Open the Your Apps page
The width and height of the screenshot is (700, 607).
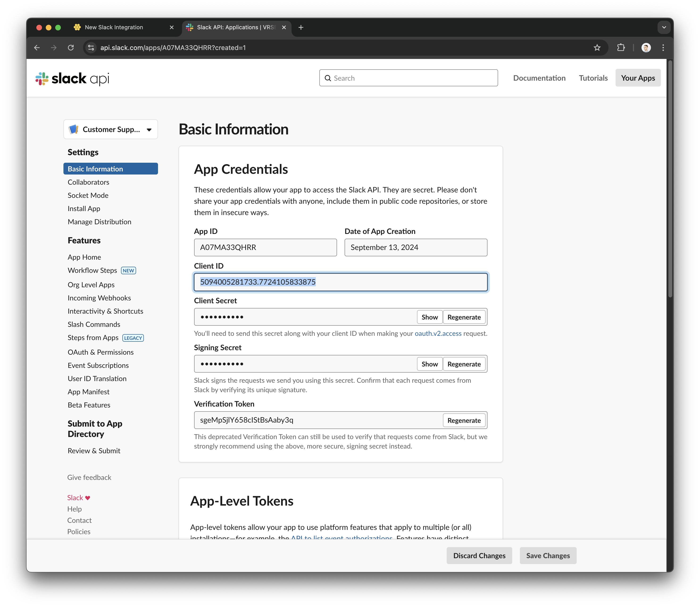[638, 78]
